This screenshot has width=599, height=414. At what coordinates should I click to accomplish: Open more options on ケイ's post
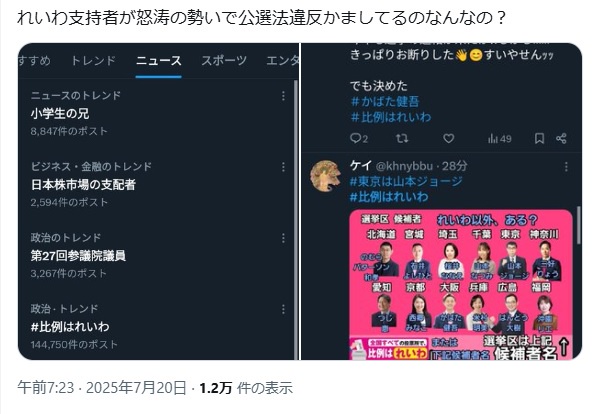coord(566,167)
